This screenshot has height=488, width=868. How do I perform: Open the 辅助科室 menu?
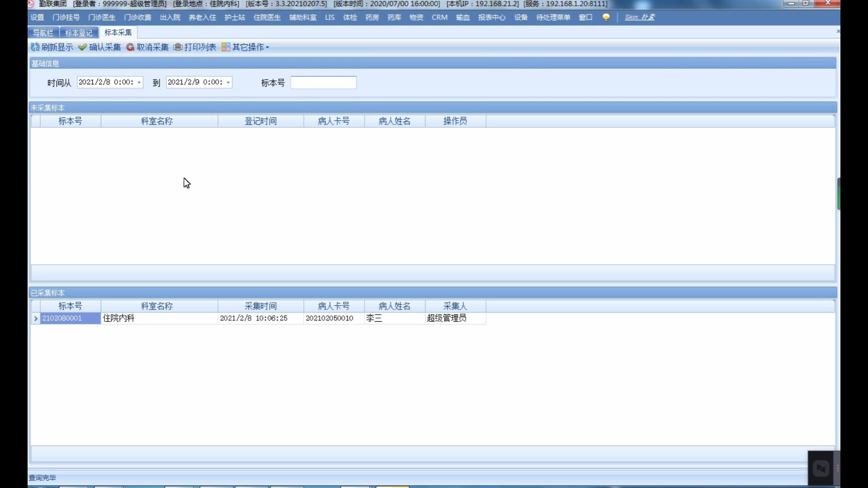tap(303, 17)
